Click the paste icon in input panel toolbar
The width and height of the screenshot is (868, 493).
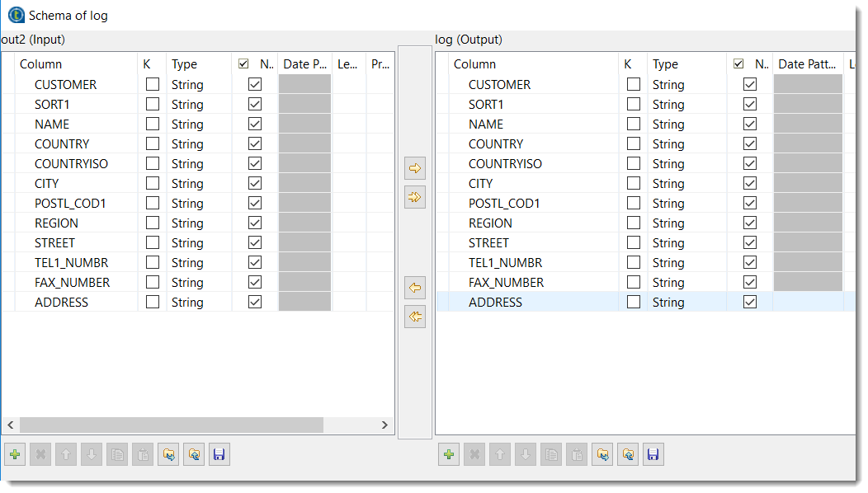[x=143, y=455]
